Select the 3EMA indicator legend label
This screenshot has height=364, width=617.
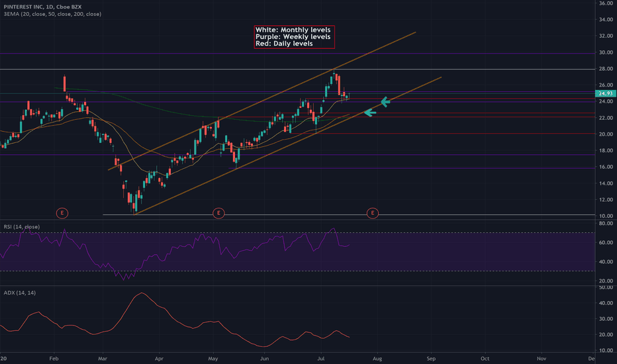(52, 14)
